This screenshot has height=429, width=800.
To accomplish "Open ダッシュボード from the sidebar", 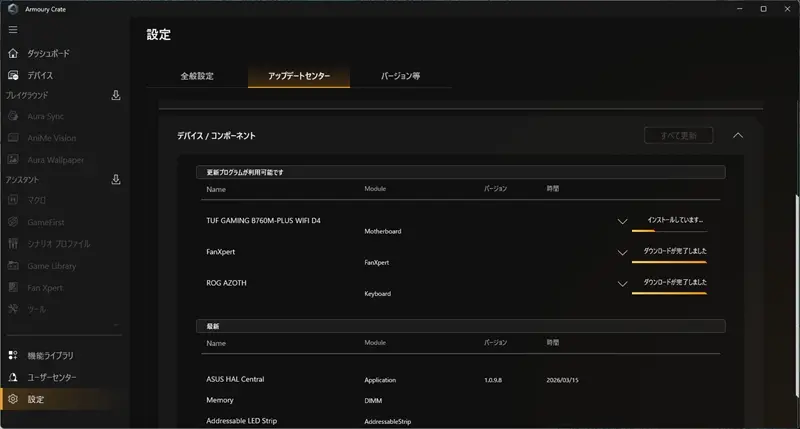I will pos(47,53).
